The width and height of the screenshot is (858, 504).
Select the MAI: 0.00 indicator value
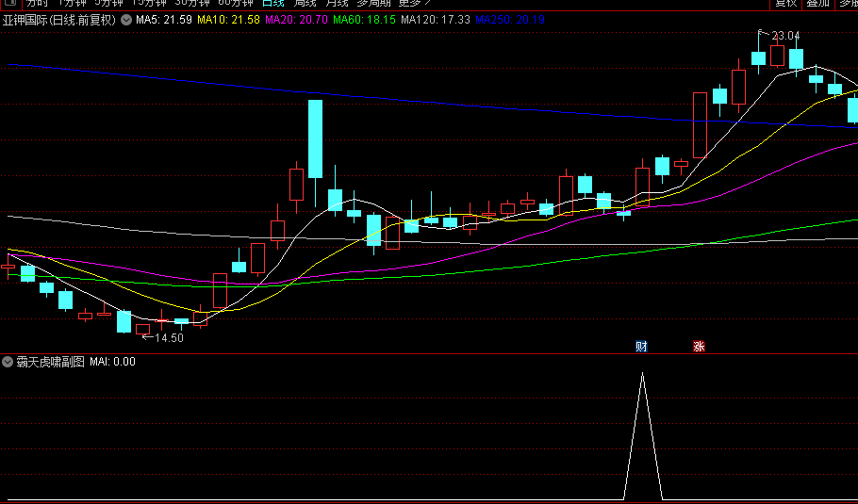112,362
